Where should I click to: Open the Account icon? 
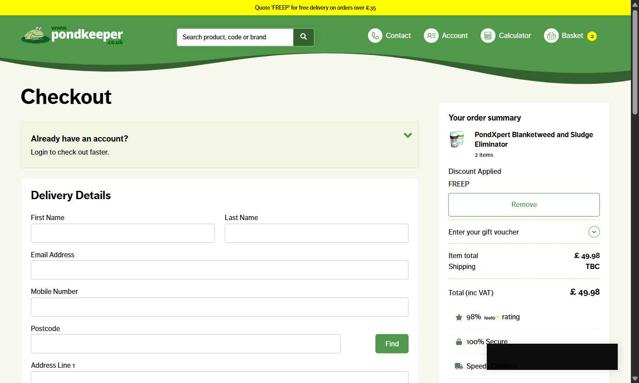point(431,36)
